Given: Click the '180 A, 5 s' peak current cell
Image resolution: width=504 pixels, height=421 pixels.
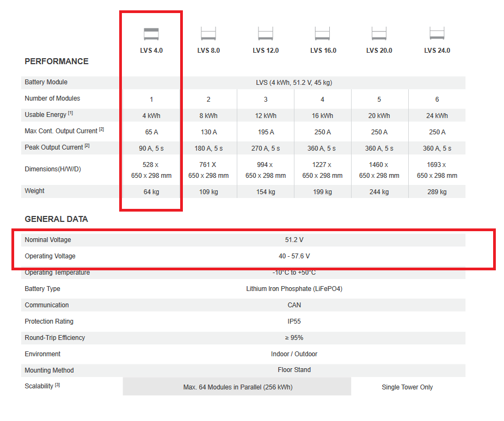Looking at the screenshot, I should [x=208, y=148].
